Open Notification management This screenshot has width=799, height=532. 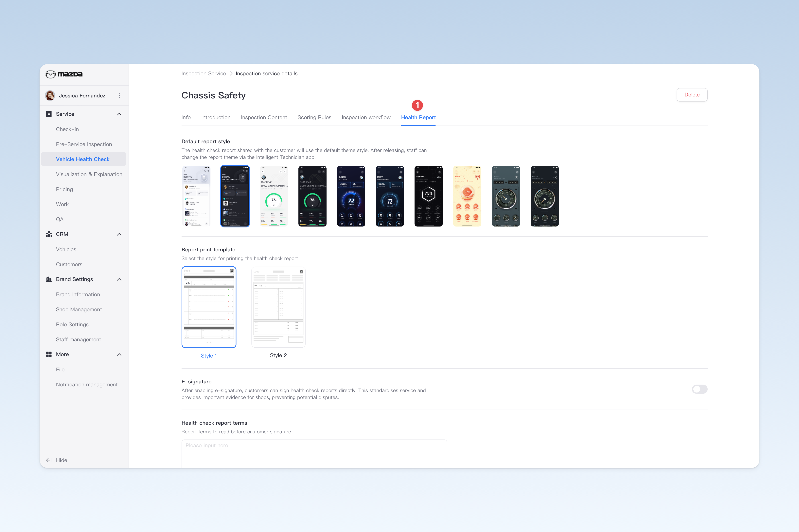(x=87, y=384)
